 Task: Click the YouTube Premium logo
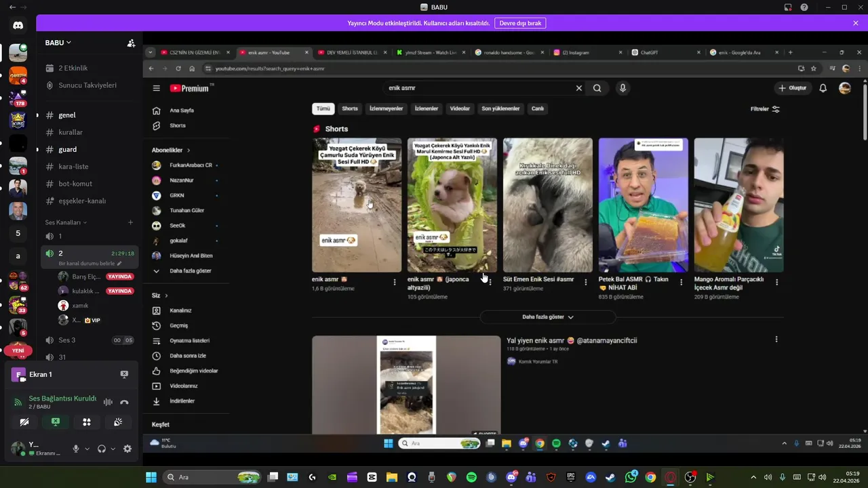tap(191, 88)
